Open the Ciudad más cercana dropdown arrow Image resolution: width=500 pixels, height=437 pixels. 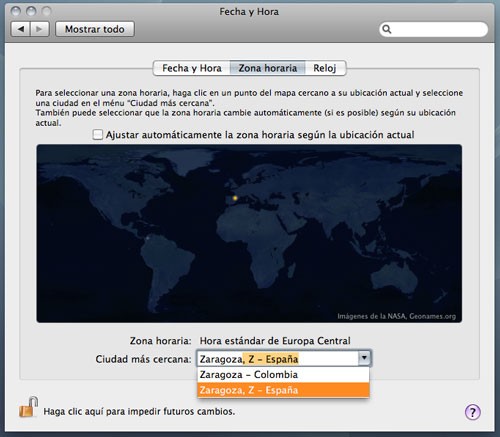point(364,358)
